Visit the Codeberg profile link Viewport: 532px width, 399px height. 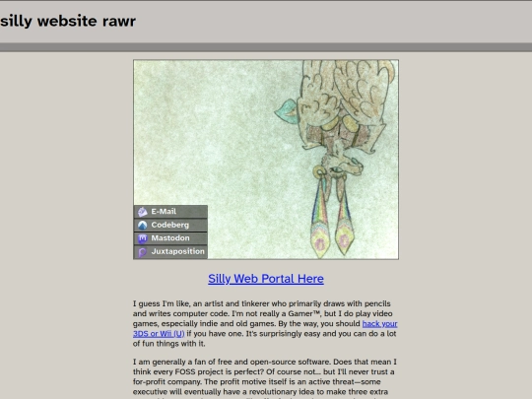170,225
